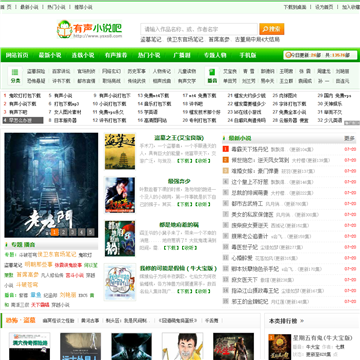Open the 星期五有鬼 ranking cover thumbnail
The height and width of the screenshot is (360, 360).
coord(279,347)
